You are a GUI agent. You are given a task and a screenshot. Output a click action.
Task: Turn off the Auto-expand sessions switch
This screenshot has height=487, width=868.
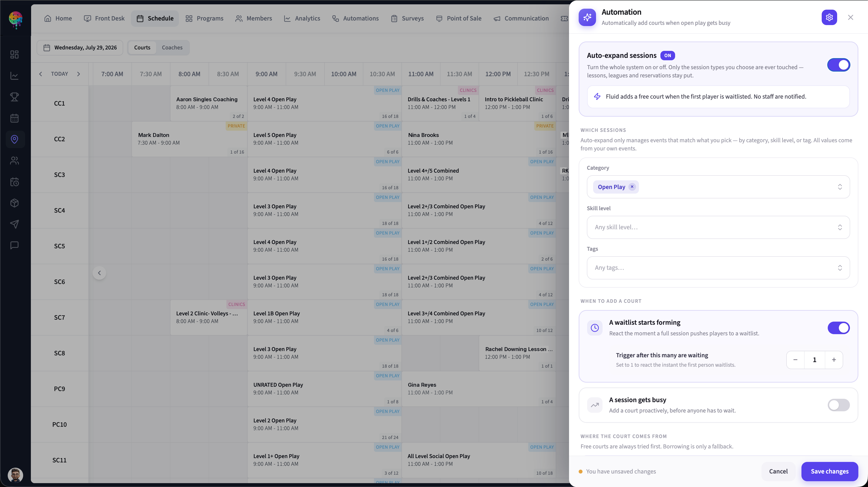[x=838, y=65]
